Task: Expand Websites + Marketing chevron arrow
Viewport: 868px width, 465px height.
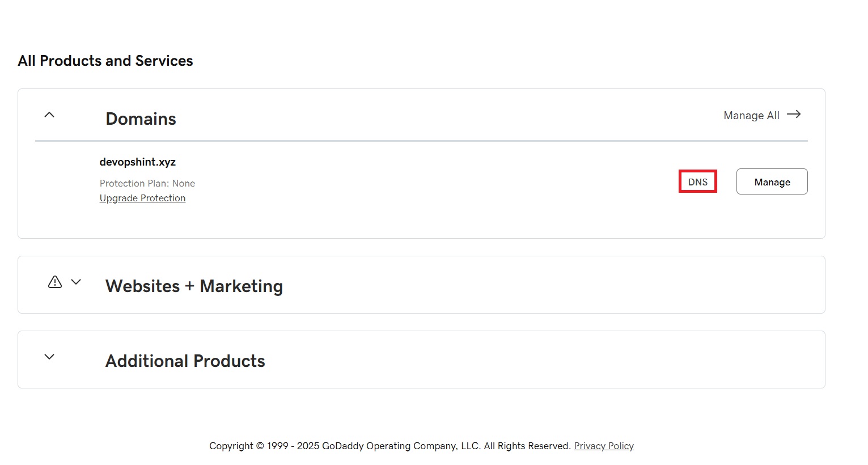Action: point(76,282)
